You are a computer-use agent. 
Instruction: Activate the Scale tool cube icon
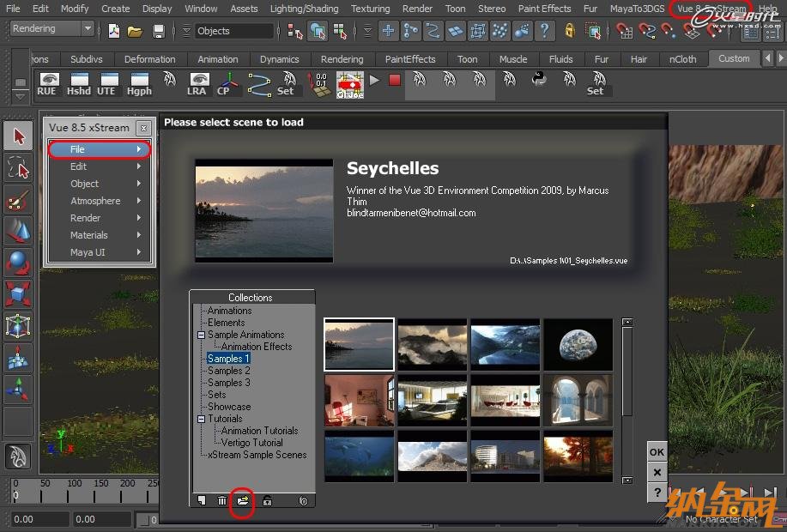pos(19,294)
